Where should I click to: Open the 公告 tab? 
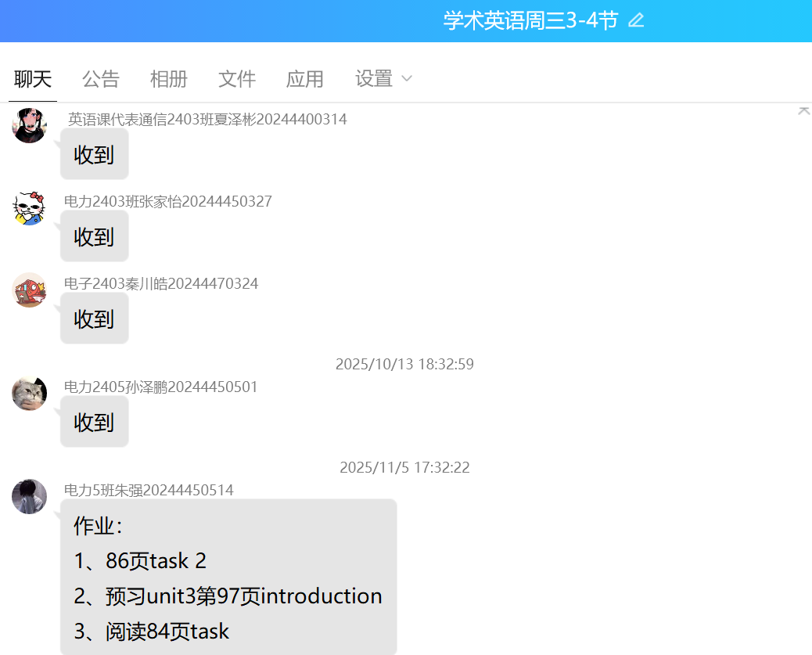click(101, 79)
